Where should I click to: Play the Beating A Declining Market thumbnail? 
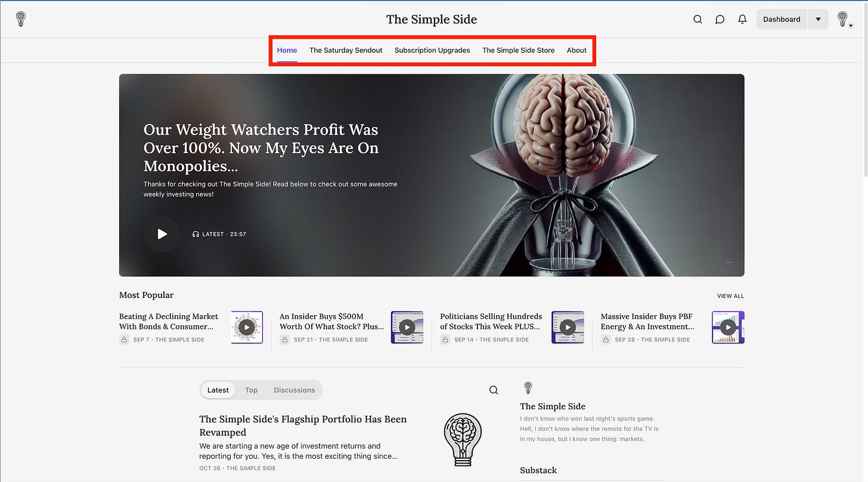(x=247, y=327)
